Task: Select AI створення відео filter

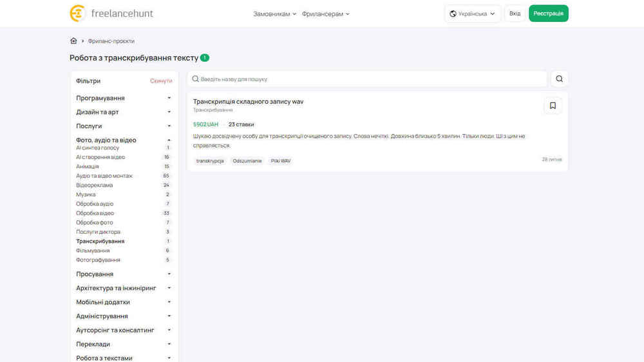Action: point(100,157)
